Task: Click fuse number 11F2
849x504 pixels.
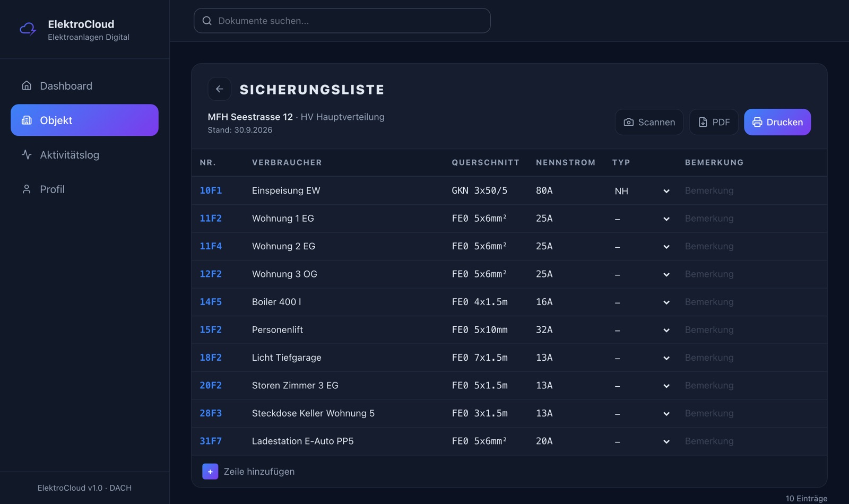Action: (211, 218)
